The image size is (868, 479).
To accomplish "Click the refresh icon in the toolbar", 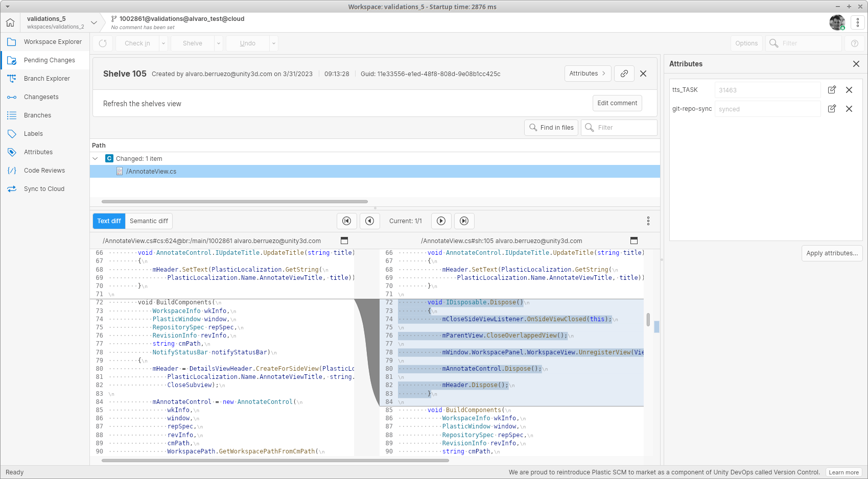I will [x=102, y=43].
